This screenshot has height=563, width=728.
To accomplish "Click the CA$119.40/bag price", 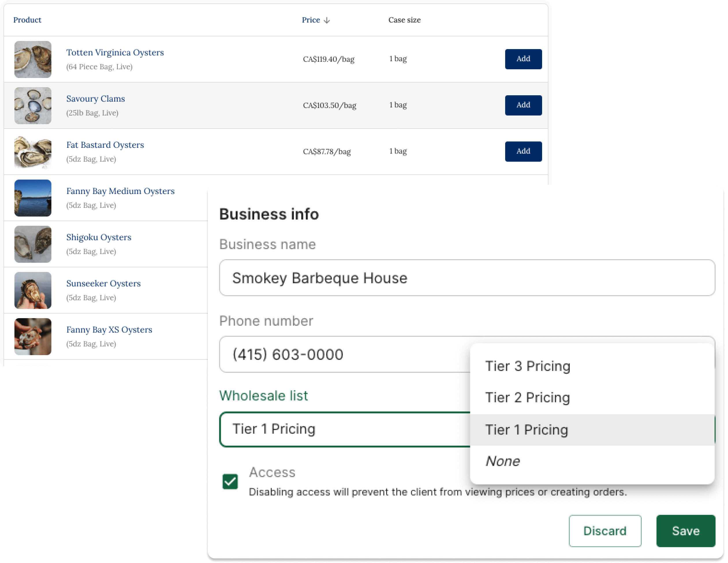I will [328, 59].
